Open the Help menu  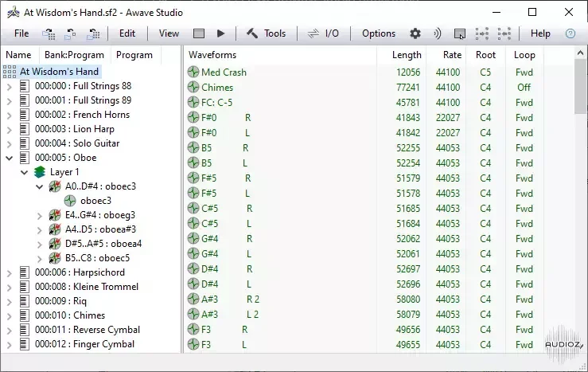(x=540, y=33)
